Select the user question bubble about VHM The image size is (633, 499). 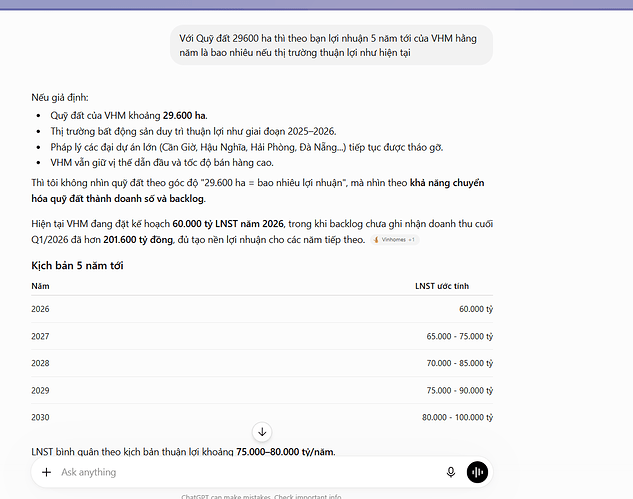[x=331, y=45]
